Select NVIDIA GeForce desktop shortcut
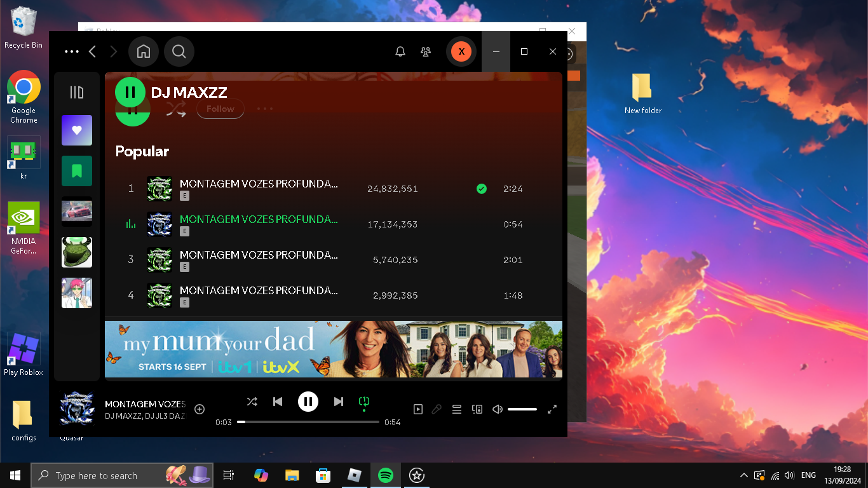868x488 pixels. [24, 229]
